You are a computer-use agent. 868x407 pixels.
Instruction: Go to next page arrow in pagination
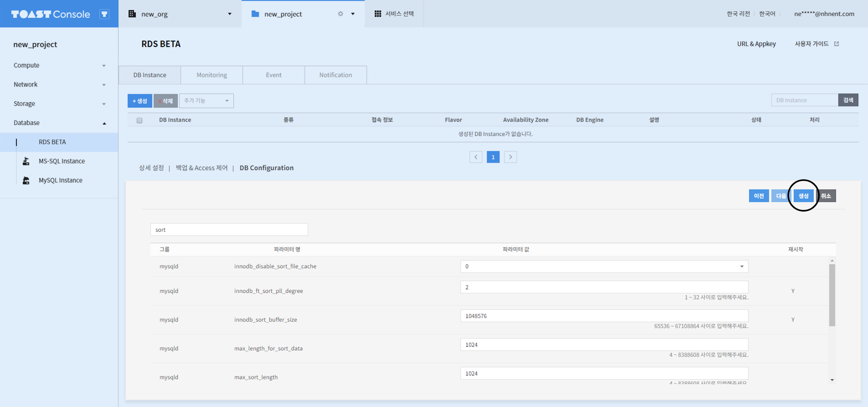[510, 157]
